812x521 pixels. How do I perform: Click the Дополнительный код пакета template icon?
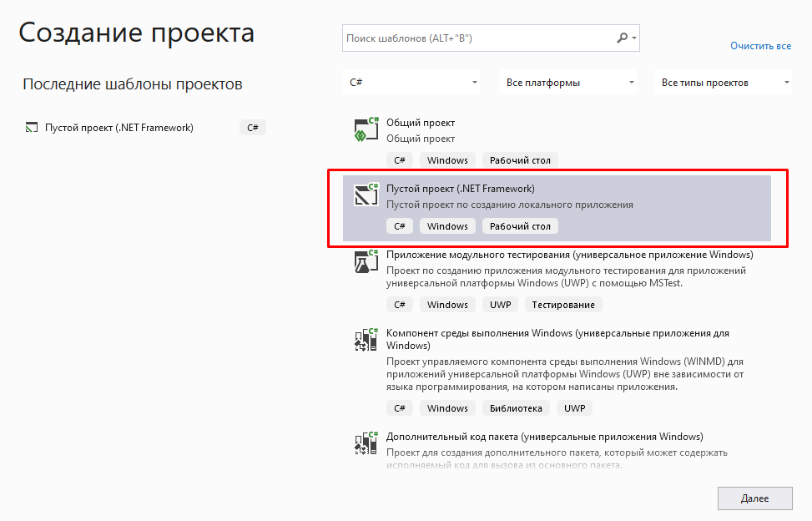pos(366,443)
